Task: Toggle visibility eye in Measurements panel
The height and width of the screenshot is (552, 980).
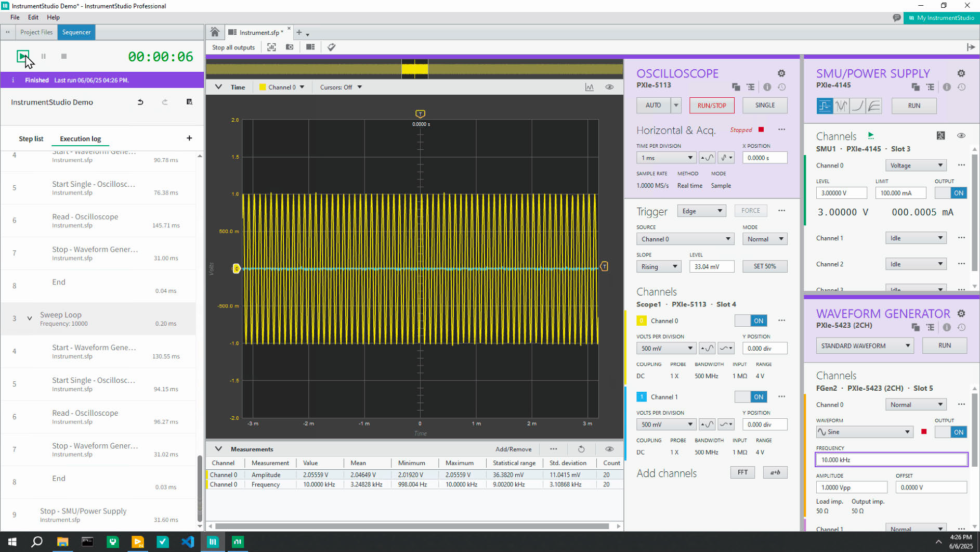Action: [x=609, y=449]
